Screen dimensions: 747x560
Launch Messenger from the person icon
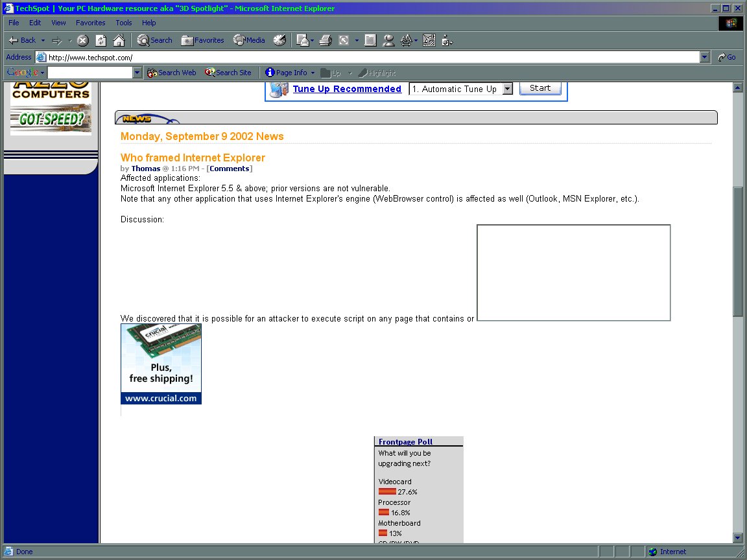tap(389, 40)
